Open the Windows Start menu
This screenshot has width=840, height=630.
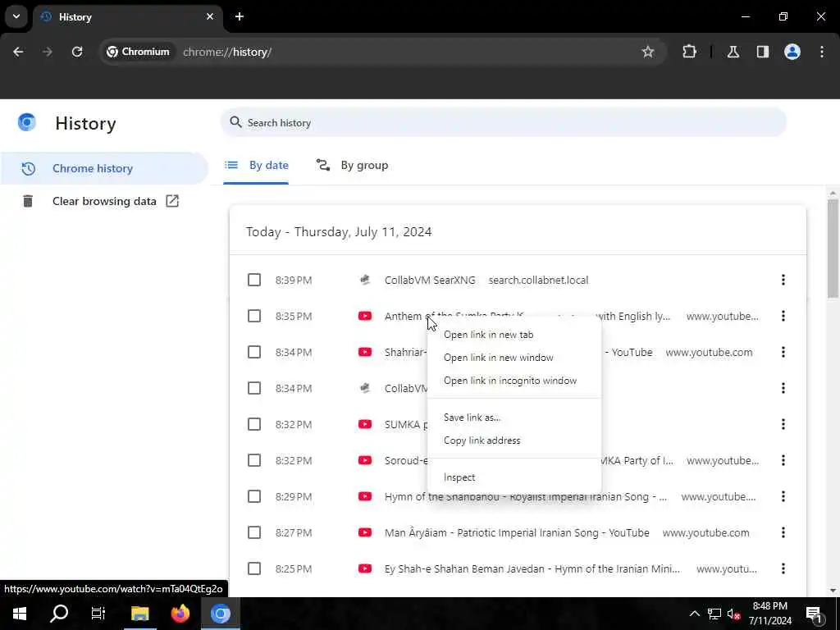pyautogui.click(x=20, y=614)
